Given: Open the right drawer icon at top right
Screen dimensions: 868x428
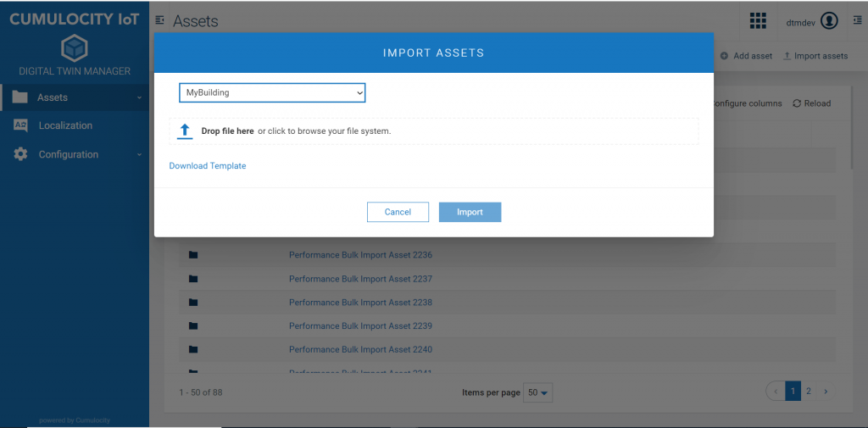Looking at the screenshot, I should pyautogui.click(x=856, y=20).
